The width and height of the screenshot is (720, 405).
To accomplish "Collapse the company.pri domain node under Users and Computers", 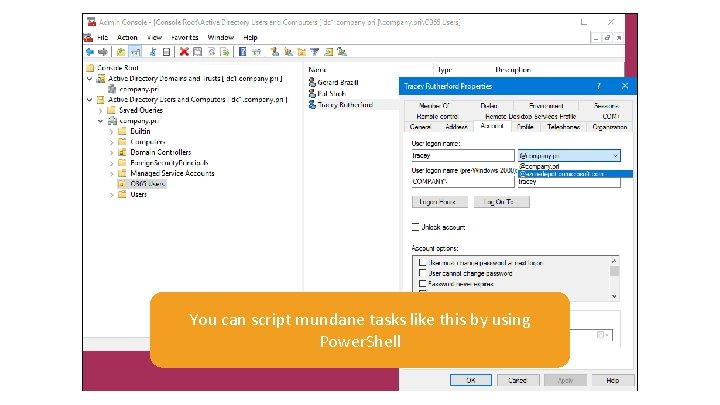I will (101, 121).
